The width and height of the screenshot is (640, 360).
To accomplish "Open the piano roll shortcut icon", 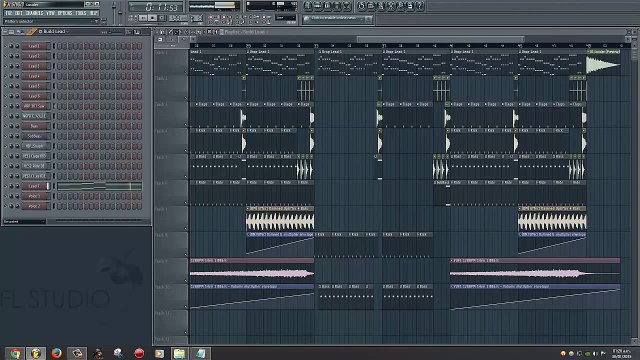I will pos(327,6).
